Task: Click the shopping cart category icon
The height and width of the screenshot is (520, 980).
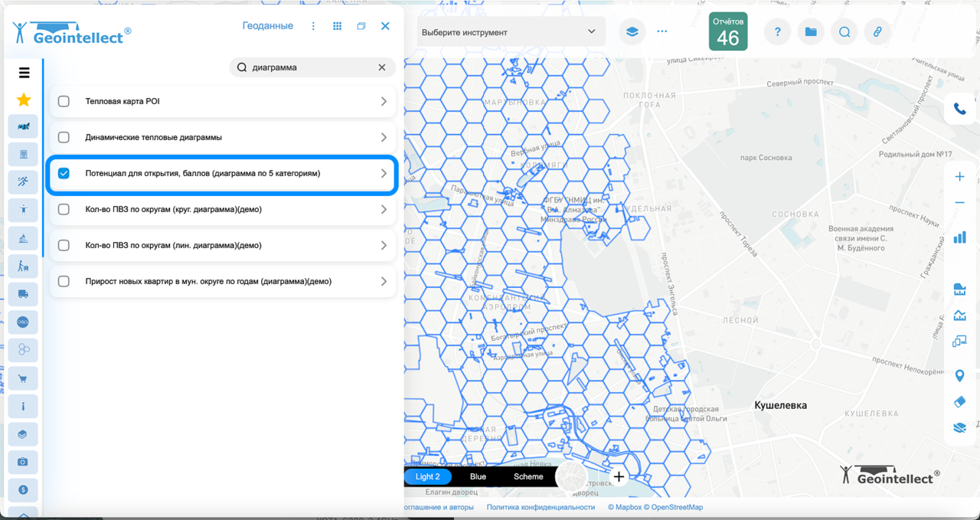Action: [x=23, y=378]
